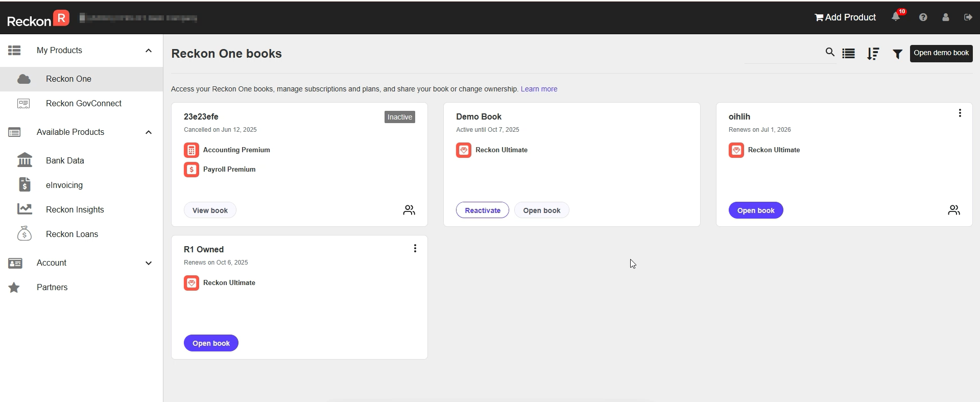This screenshot has width=980, height=402.
Task: Open the Add Product cart
Action: point(845,17)
